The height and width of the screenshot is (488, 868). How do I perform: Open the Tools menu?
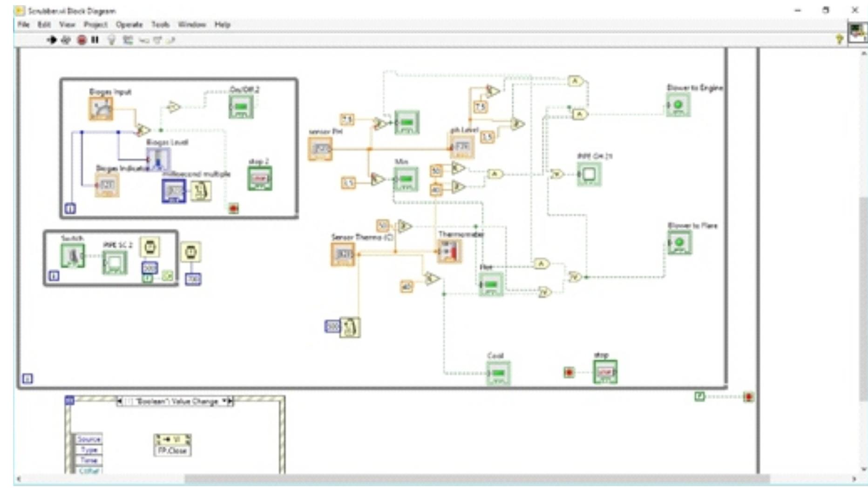[160, 24]
